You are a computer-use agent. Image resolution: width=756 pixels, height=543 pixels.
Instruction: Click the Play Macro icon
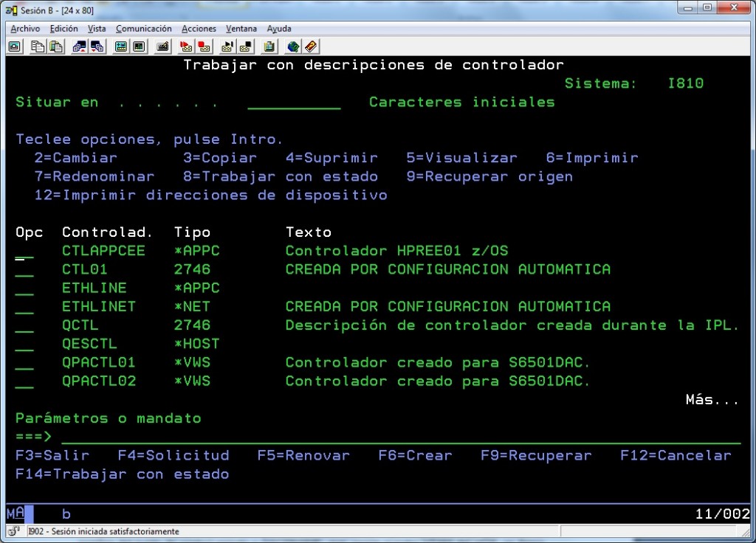[x=227, y=46]
